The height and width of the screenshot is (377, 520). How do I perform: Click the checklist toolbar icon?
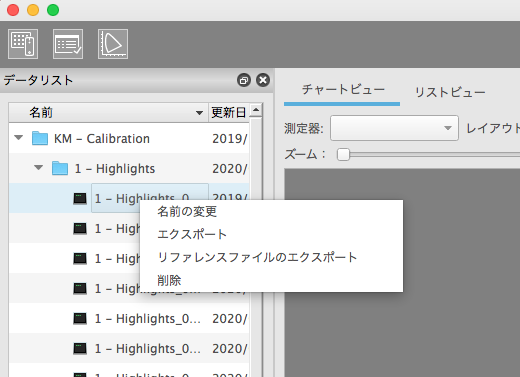tap(68, 44)
